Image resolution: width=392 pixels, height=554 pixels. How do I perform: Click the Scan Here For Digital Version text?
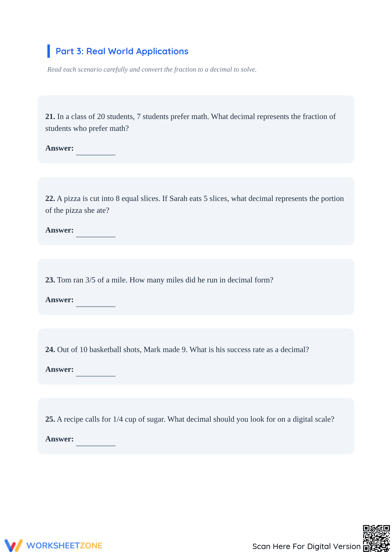pos(306,546)
